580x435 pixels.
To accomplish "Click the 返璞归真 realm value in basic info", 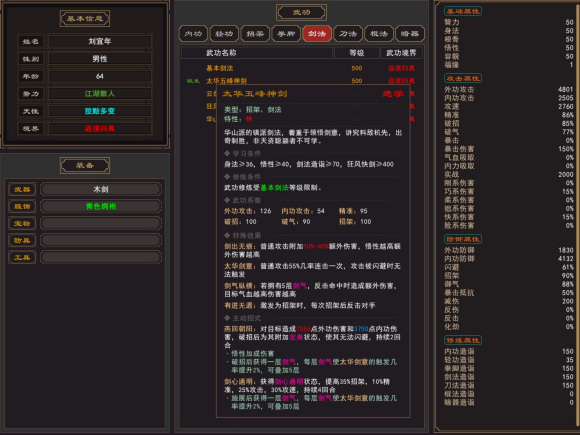I will coord(100,128).
